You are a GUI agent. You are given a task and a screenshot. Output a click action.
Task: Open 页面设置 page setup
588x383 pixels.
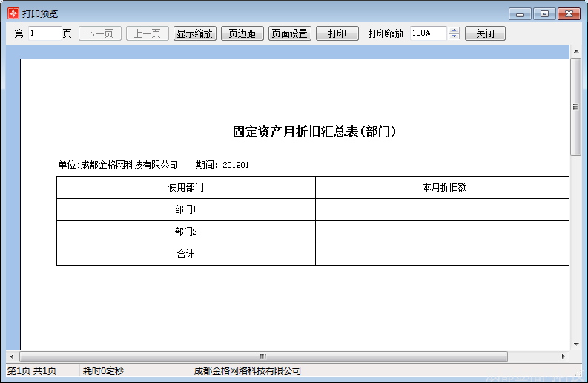290,33
